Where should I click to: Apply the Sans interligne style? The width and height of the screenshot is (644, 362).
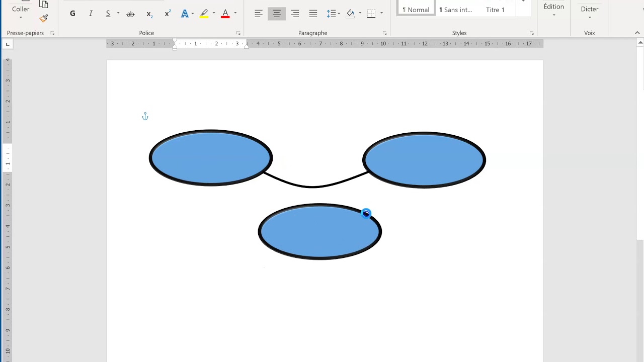(x=456, y=10)
